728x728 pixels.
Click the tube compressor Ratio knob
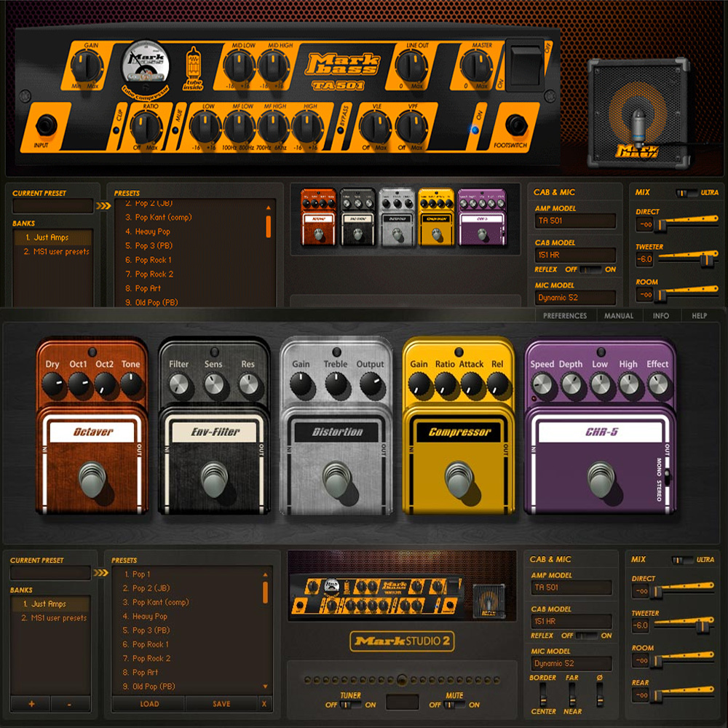click(146, 127)
